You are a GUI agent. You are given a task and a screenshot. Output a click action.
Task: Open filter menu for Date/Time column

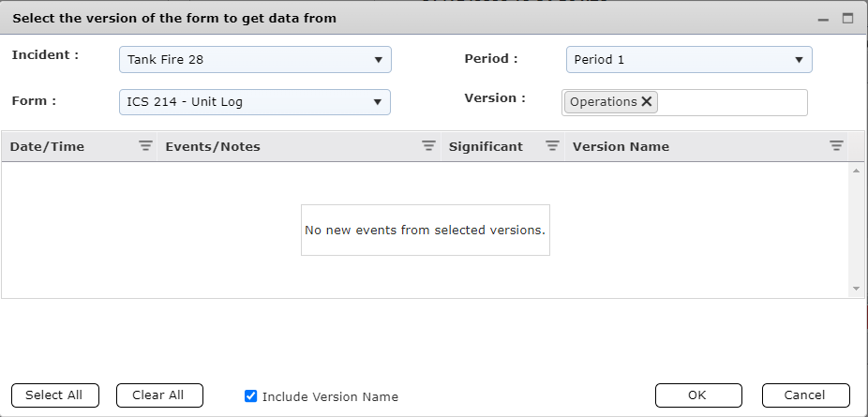pyautogui.click(x=145, y=146)
